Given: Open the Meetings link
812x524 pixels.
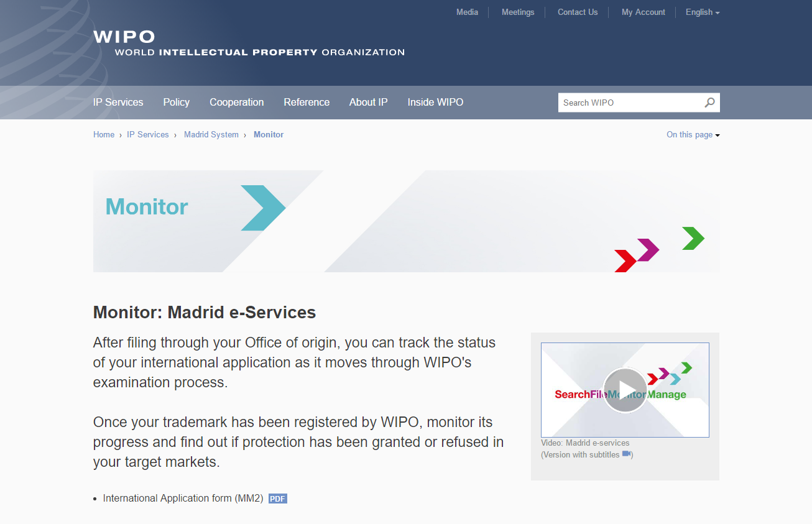Looking at the screenshot, I should (x=518, y=12).
